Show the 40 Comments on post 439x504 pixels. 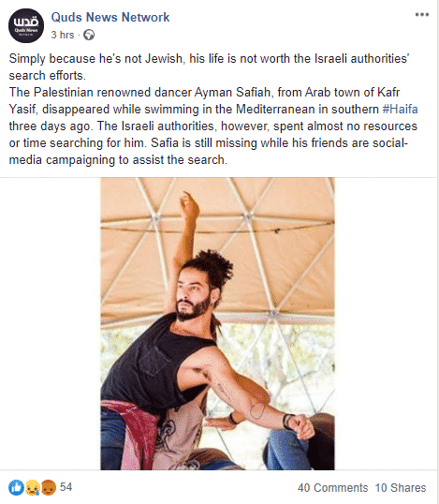[332, 488]
